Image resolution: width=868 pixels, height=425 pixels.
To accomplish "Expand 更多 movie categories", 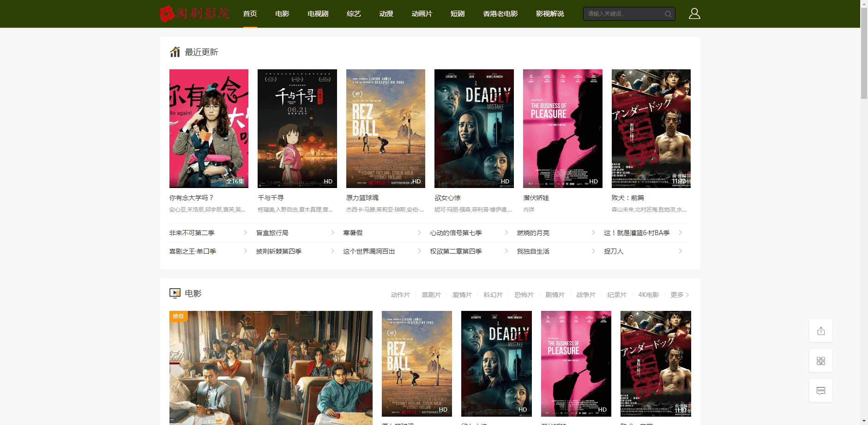I will [x=680, y=295].
